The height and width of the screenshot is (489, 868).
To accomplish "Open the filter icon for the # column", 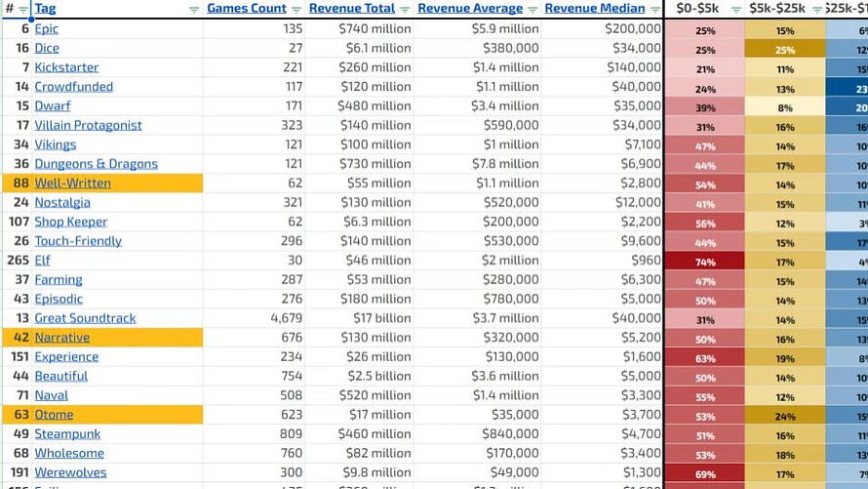I will [22, 10].
